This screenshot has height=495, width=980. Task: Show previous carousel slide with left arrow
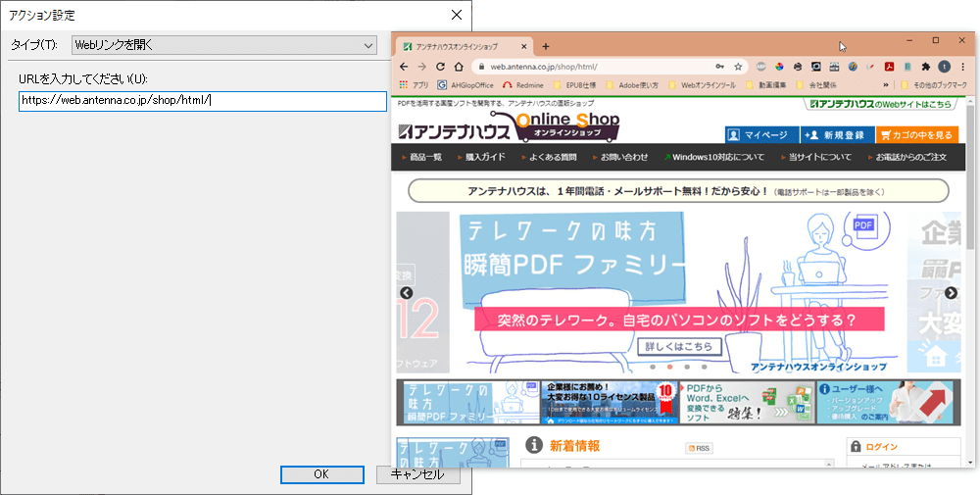tap(407, 293)
